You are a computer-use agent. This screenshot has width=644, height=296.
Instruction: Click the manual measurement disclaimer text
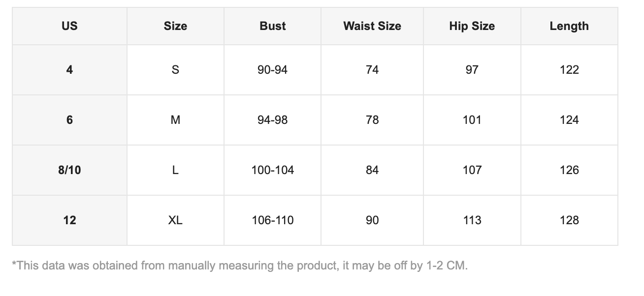(240, 266)
